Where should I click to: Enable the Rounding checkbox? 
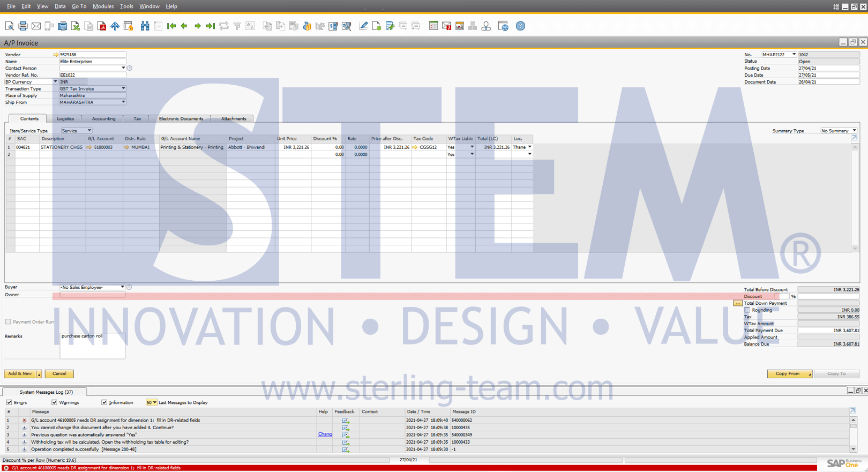[747, 310]
